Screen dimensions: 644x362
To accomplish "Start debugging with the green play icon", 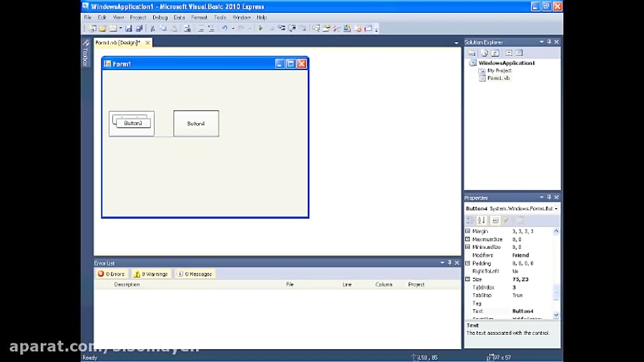I will pos(260,29).
